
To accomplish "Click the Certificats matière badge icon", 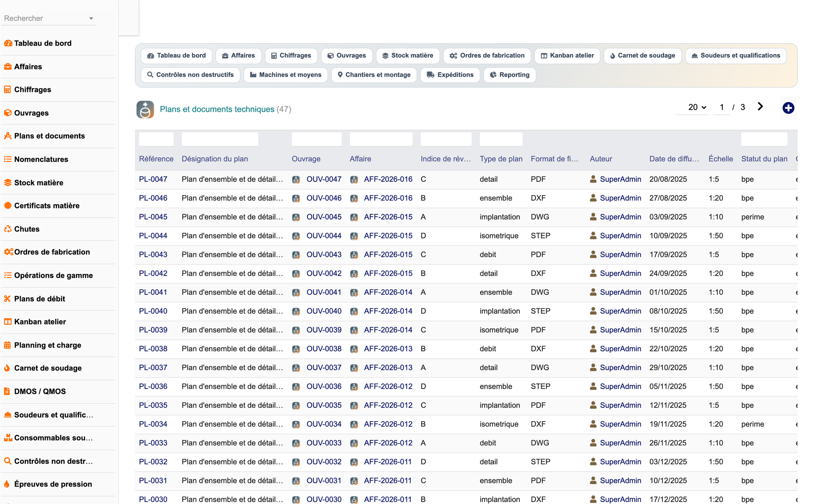I will (8, 206).
